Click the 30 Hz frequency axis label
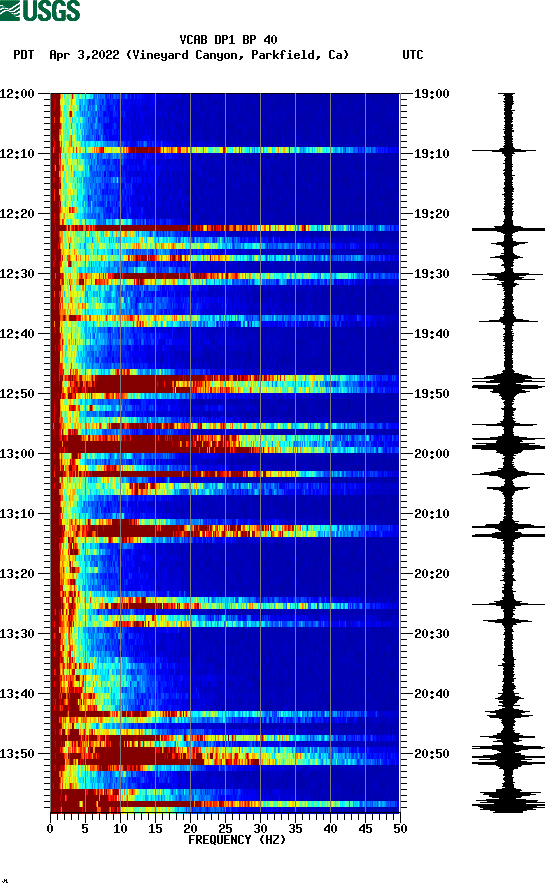The height and width of the screenshot is (892, 552). [260, 829]
